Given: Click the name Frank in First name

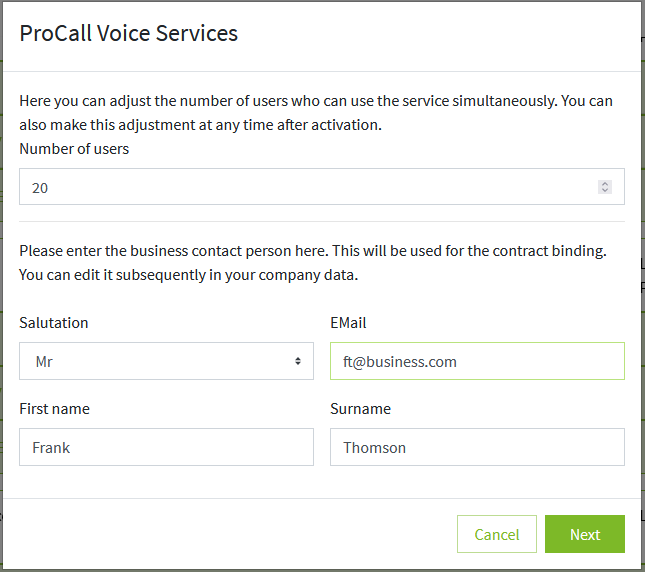Looking at the screenshot, I should coord(51,447).
